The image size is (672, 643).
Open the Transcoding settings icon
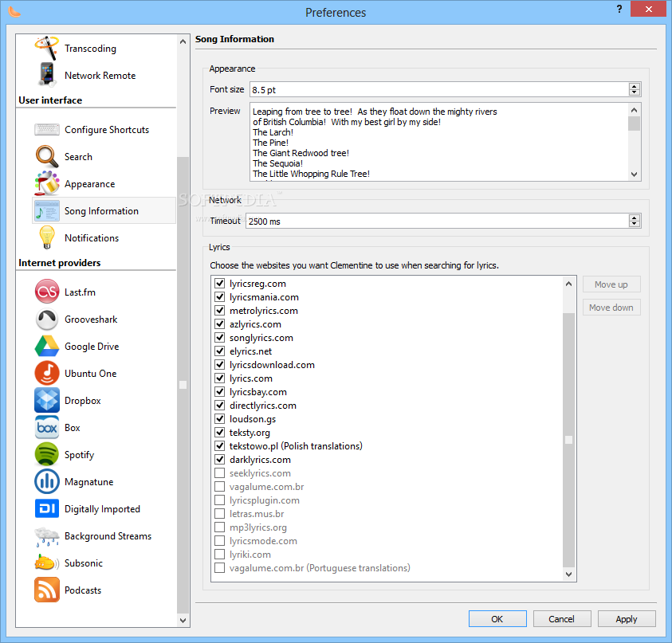pyautogui.click(x=47, y=48)
